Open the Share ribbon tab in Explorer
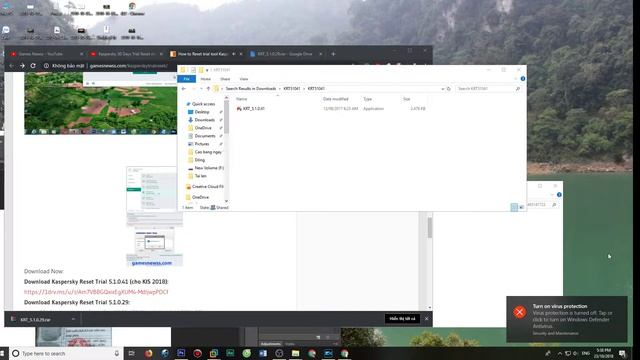Viewport: 640px width, 360px height. (225, 79)
